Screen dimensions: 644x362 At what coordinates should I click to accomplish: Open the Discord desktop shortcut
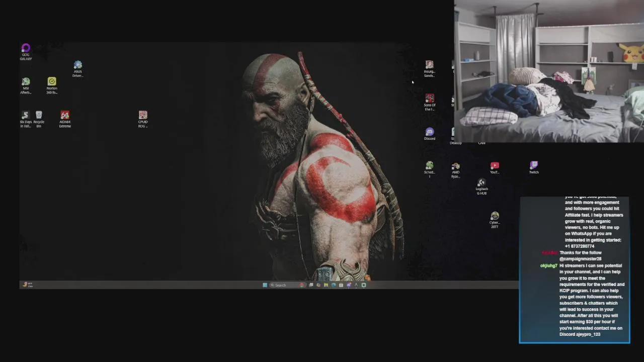[x=429, y=134]
